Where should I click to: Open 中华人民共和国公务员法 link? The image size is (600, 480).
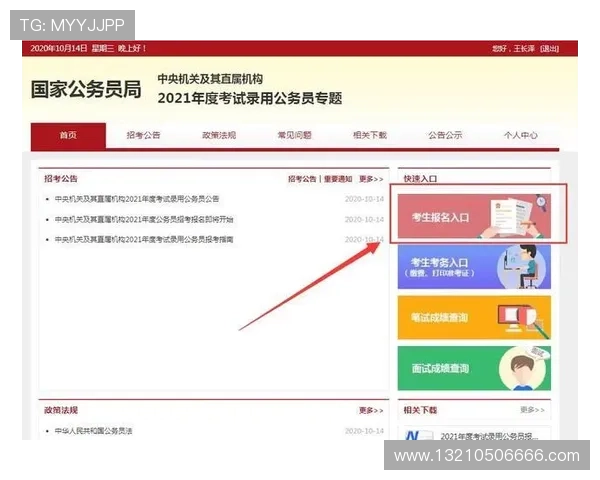coord(93,431)
